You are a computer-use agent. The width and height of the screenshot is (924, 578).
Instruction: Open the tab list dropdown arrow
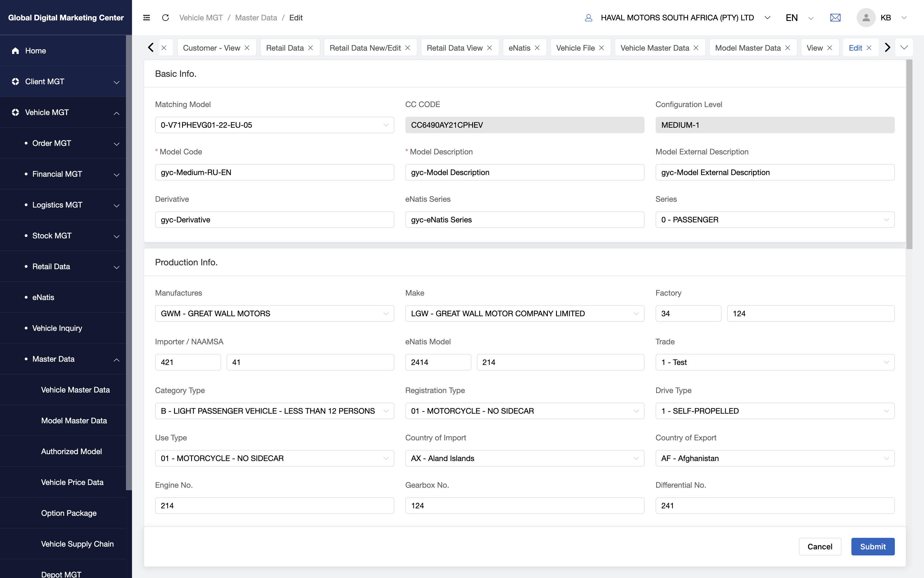904,48
